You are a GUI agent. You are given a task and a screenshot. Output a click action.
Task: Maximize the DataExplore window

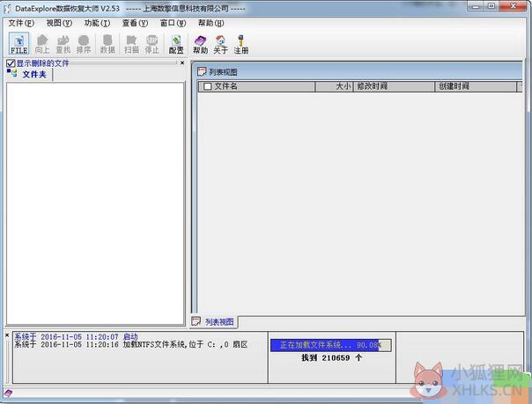point(492,6)
